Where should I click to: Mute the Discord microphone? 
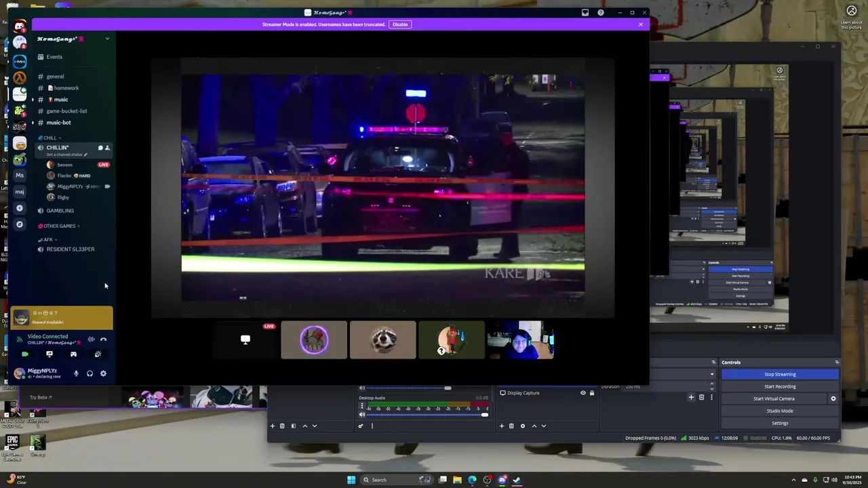76,373
